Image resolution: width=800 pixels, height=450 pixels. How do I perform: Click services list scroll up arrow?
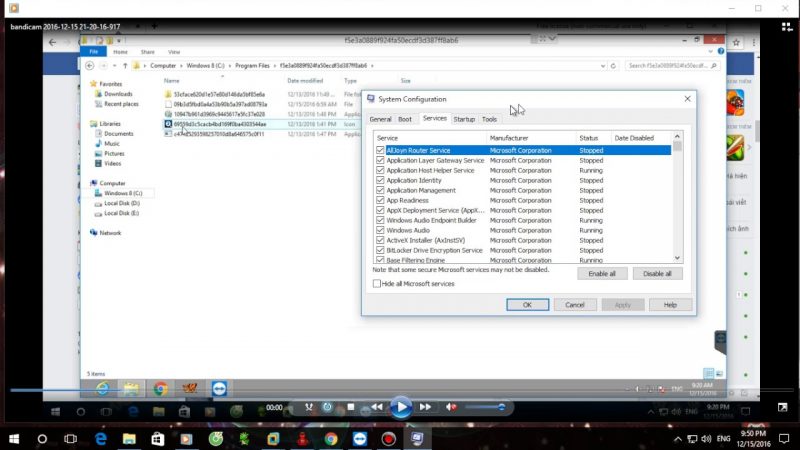pos(677,136)
